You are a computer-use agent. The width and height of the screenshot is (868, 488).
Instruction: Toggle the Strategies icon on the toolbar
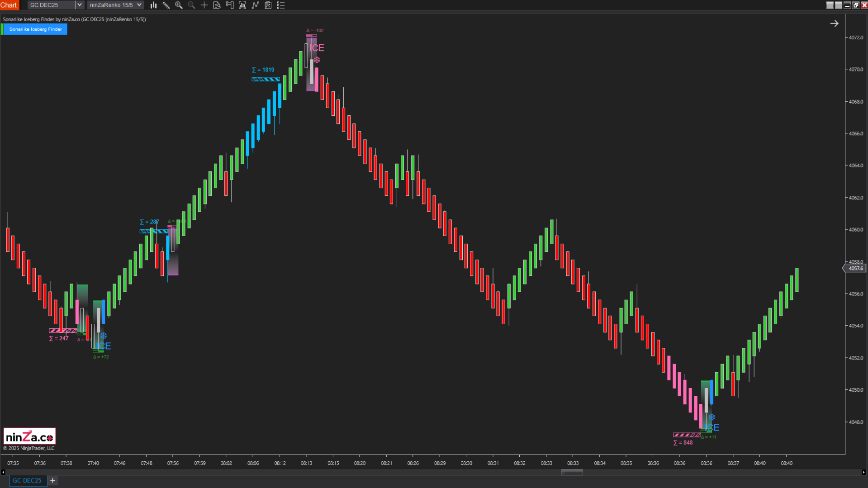point(255,5)
